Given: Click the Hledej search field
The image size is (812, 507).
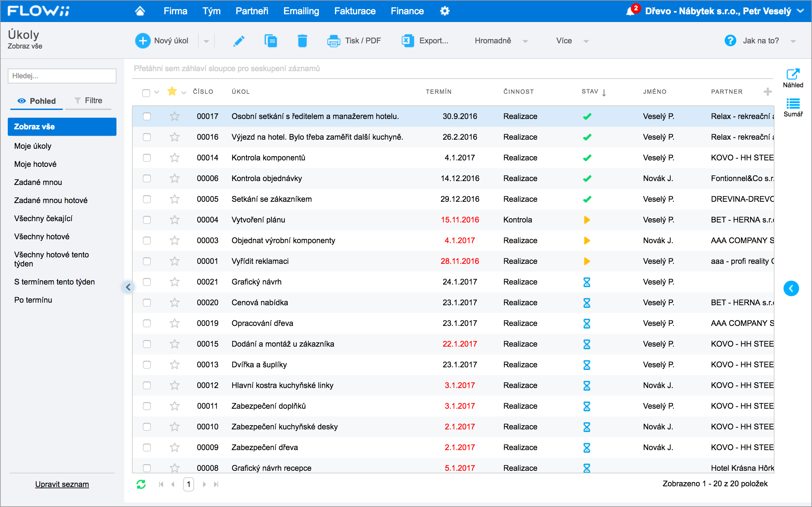Looking at the screenshot, I should [62, 76].
